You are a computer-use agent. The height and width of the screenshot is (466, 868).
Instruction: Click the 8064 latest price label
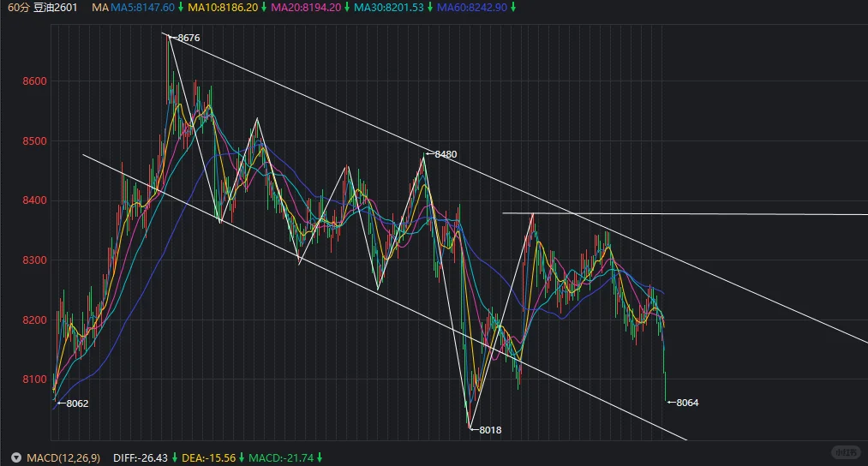coord(687,403)
